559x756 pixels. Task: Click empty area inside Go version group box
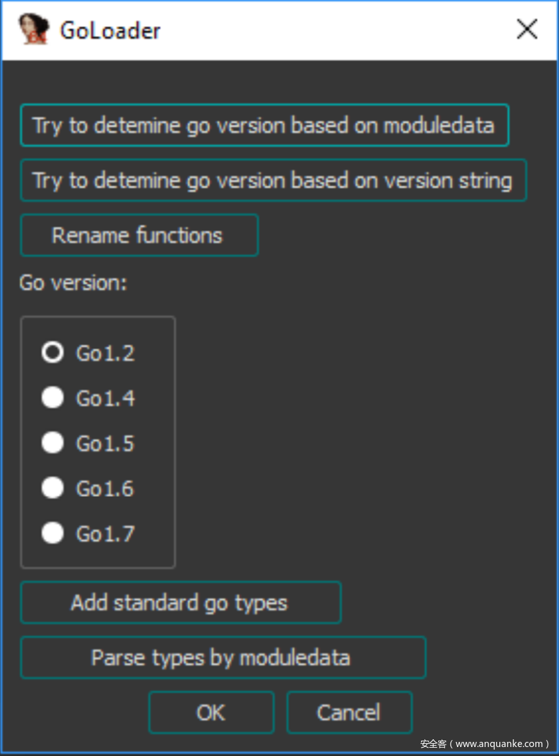[x=155, y=442]
